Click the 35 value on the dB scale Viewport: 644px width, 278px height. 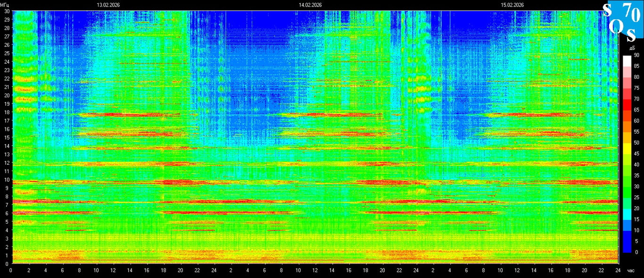click(x=636, y=176)
